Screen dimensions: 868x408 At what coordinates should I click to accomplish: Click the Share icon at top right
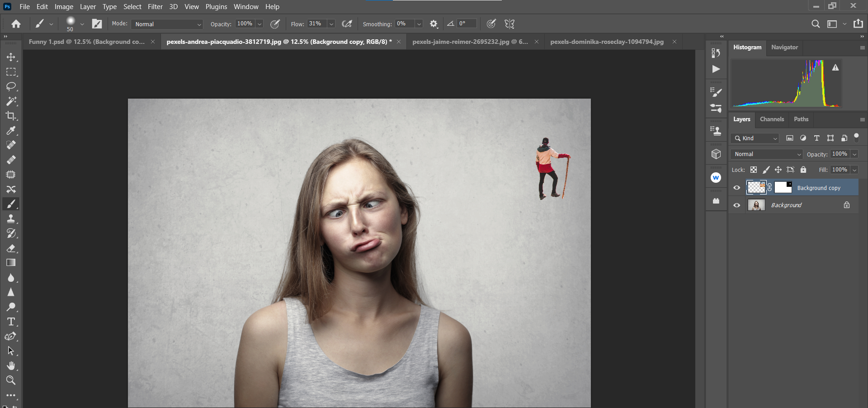coord(858,24)
